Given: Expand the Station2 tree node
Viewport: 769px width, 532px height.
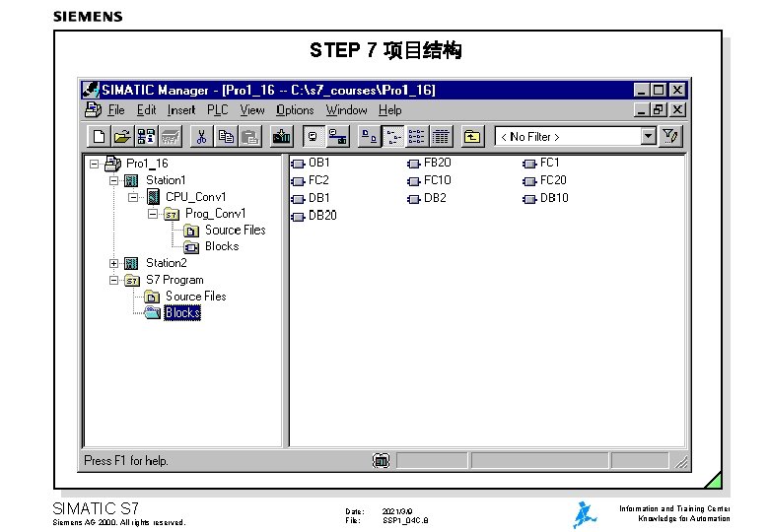Looking at the screenshot, I should pyautogui.click(x=113, y=264).
